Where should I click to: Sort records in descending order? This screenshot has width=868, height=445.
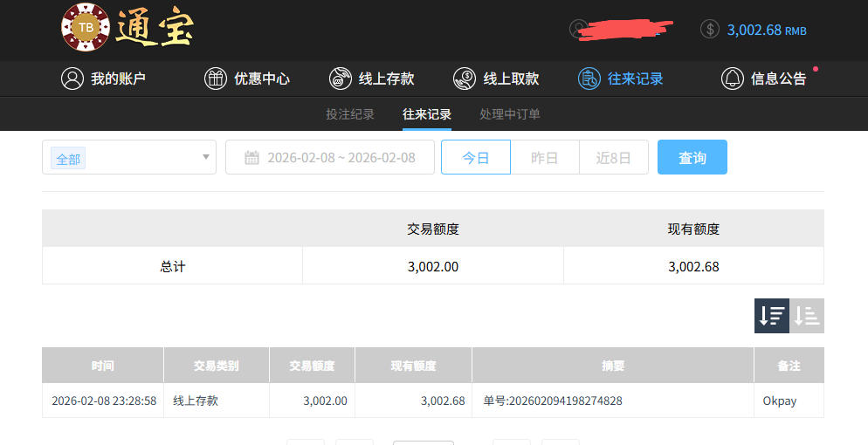tap(772, 316)
